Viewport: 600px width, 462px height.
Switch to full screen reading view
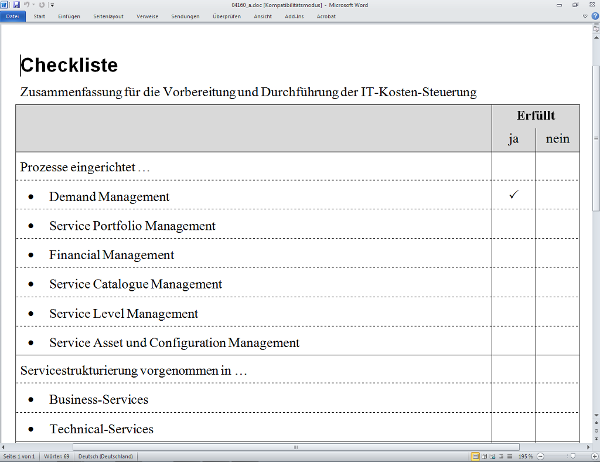484,456
